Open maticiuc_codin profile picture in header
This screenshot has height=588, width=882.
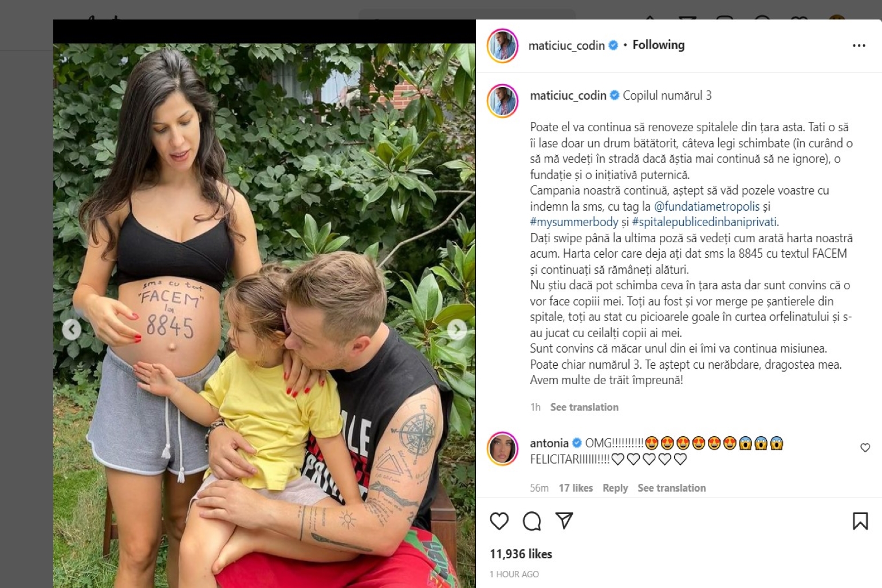tap(502, 45)
